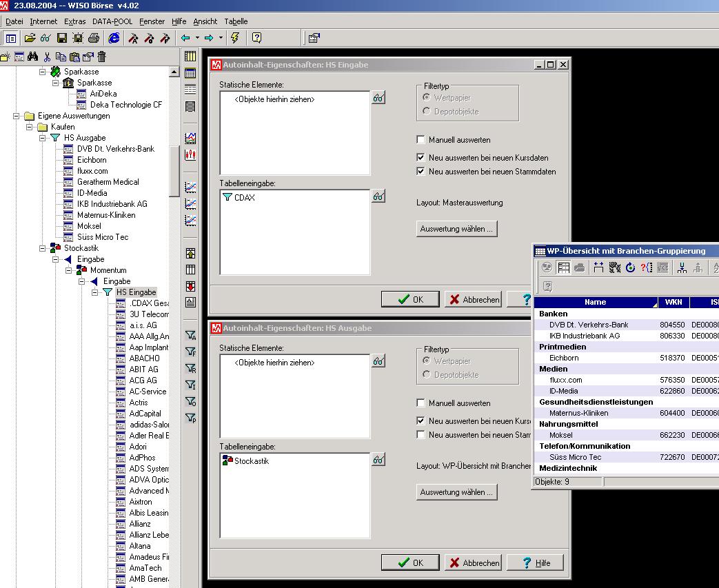Open the Internet Explorer browser icon
This screenshot has height=588, width=719.
click(x=114, y=38)
